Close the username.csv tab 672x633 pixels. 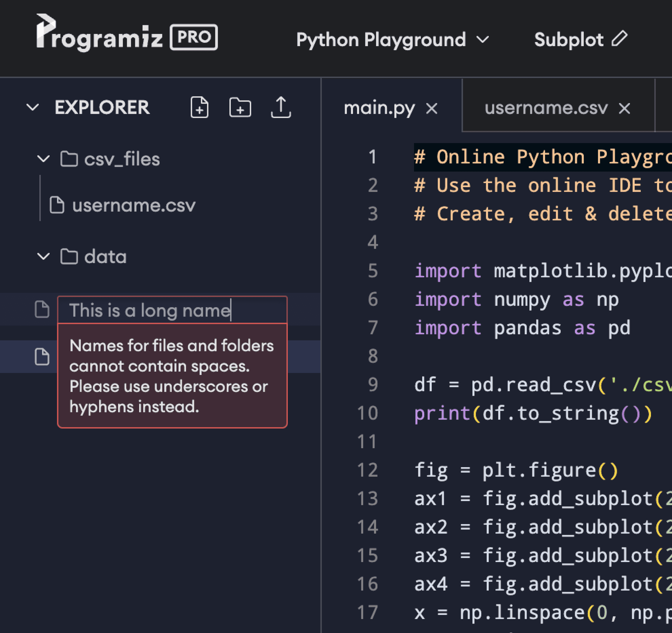pos(624,109)
